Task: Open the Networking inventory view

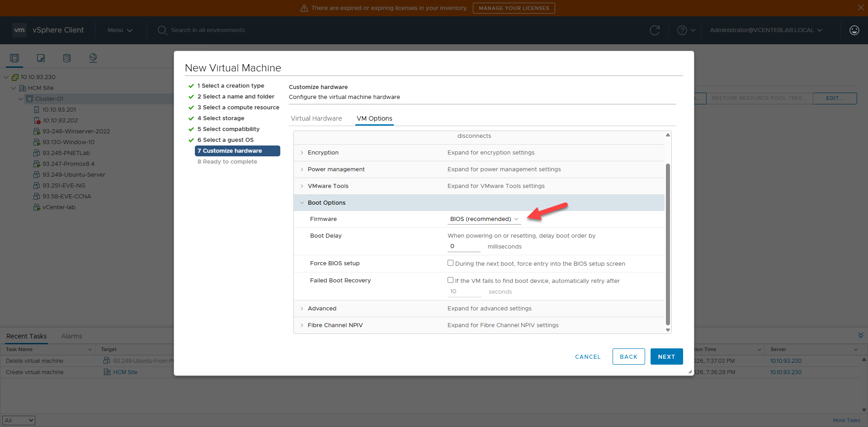Action: (x=93, y=58)
